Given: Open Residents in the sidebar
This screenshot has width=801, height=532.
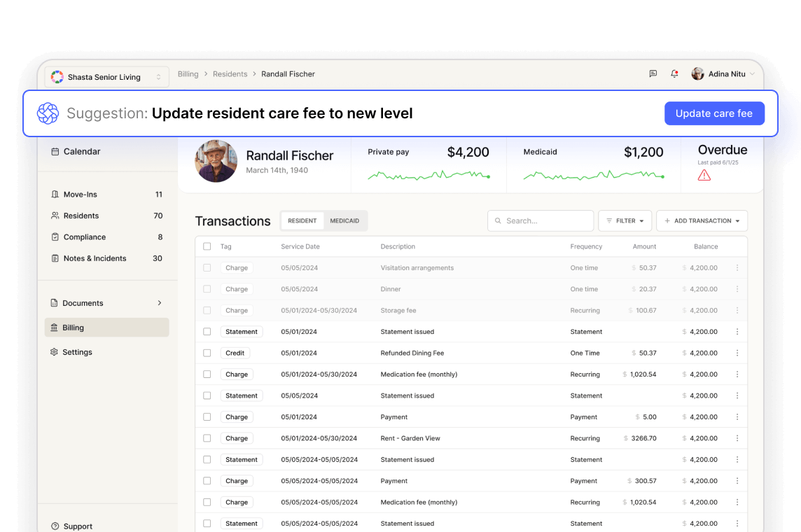Looking at the screenshot, I should click(106, 216).
